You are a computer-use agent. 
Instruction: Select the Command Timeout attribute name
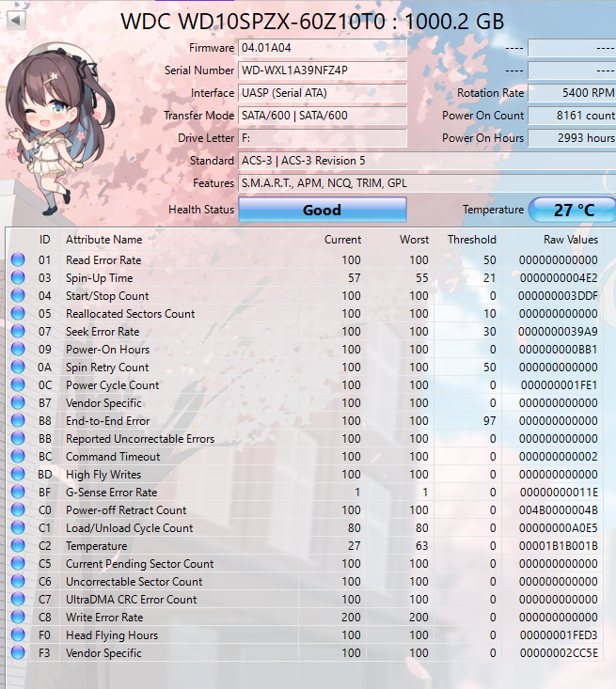click(113, 457)
